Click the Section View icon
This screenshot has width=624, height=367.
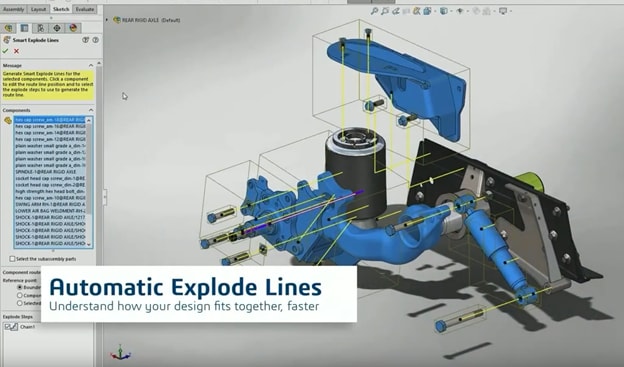coord(406,11)
